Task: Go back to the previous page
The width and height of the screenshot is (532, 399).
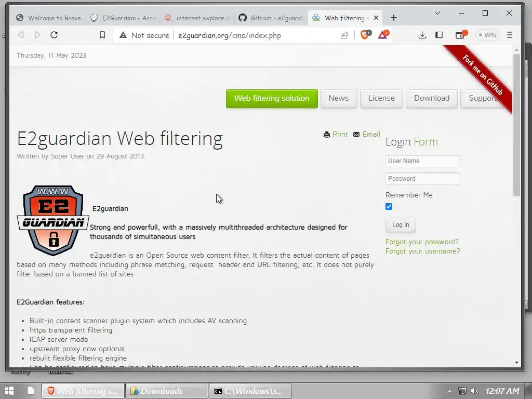Action: [x=21, y=35]
